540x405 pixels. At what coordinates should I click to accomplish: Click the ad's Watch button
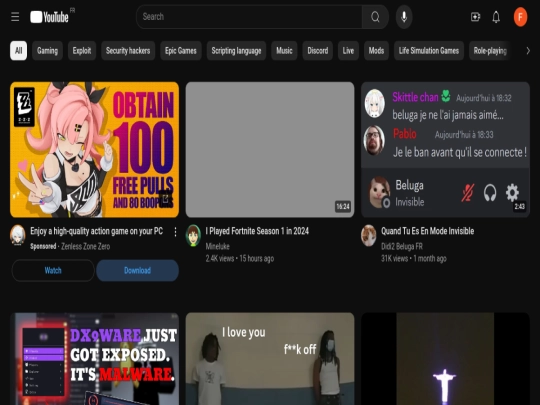pos(53,270)
